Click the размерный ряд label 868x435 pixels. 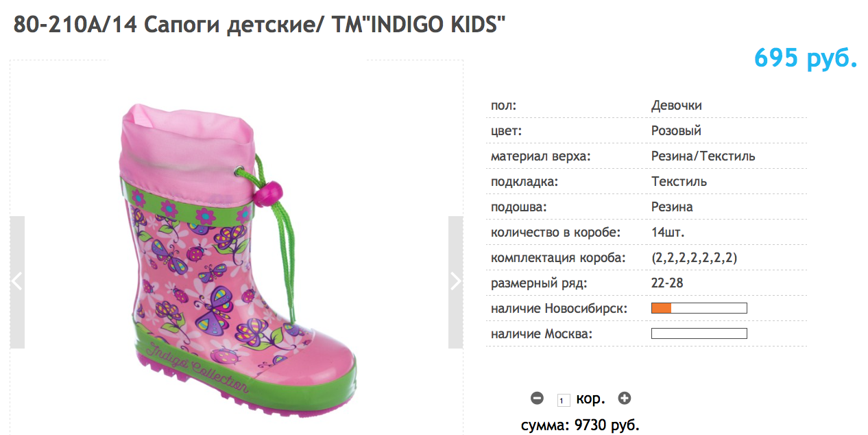pyautogui.click(x=539, y=283)
